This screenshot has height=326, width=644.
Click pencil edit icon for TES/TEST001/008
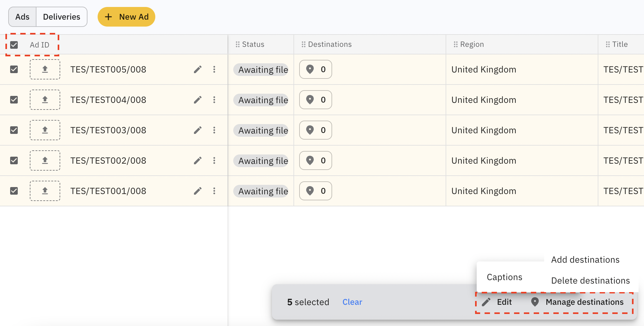[197, 191]
